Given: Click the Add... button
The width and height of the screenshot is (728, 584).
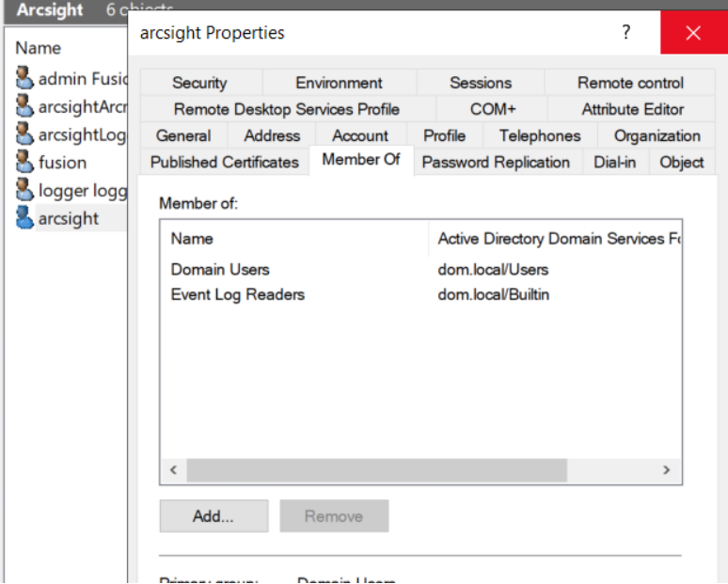Looking at the screenshot, I should pos(214,515).
